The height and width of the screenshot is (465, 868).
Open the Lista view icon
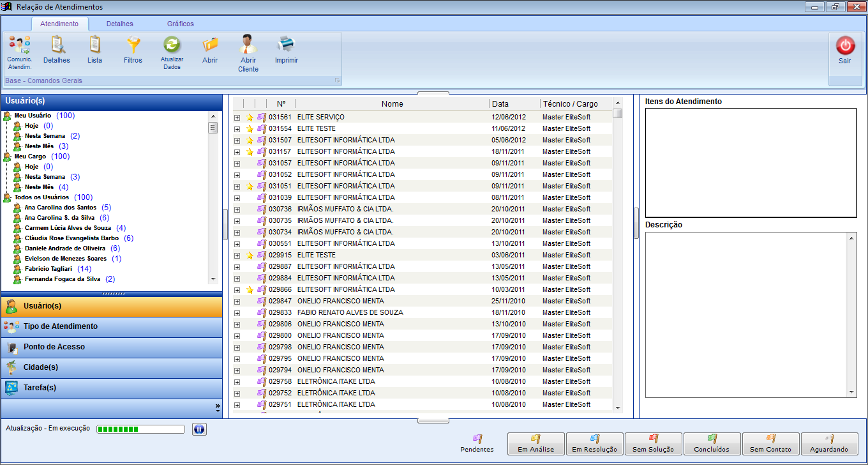coord(94,45)
